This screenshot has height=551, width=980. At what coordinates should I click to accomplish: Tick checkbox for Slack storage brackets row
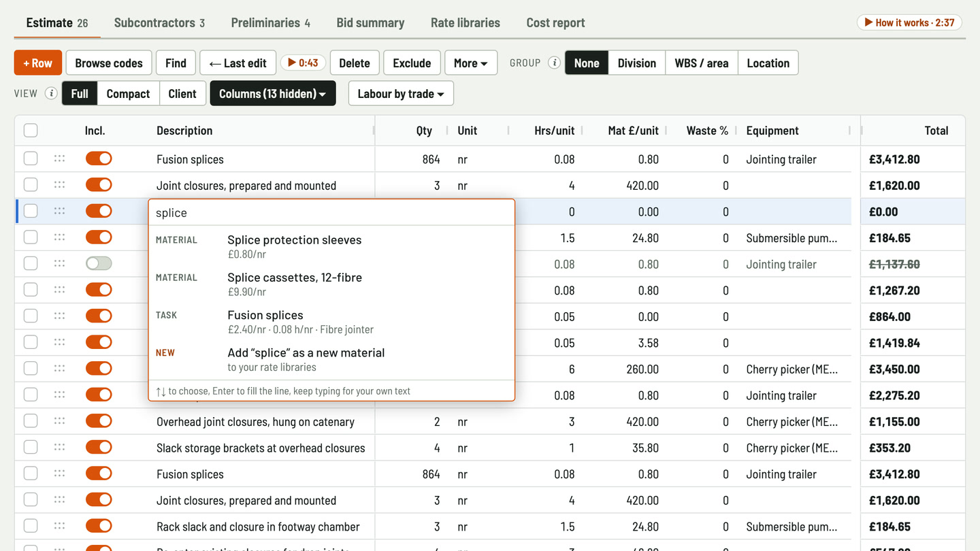(x=31, y=448)
